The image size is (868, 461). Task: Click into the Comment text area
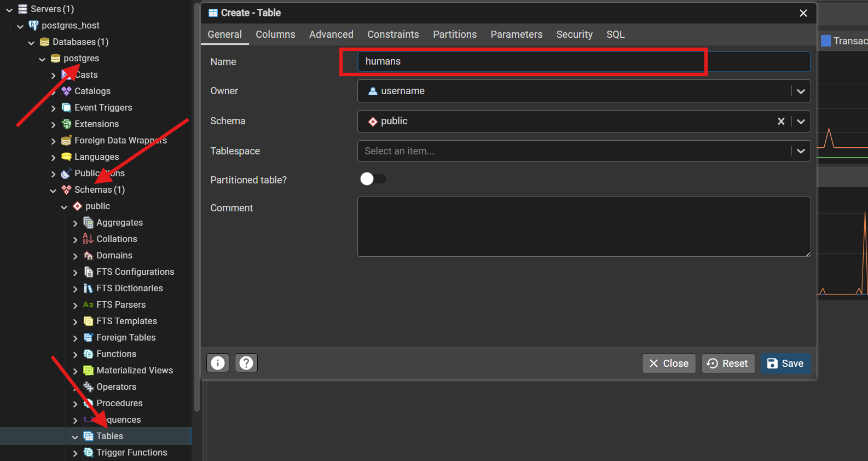pos(583,227)
